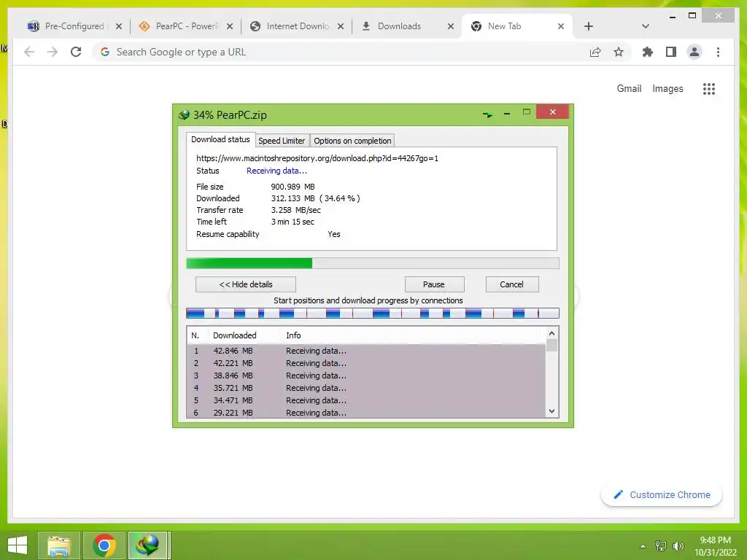Click the IDM globe icon in dialog title

(183, 114)
